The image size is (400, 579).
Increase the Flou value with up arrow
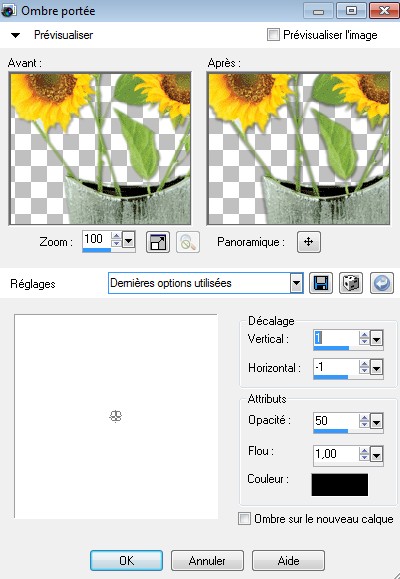click(364, 450)
